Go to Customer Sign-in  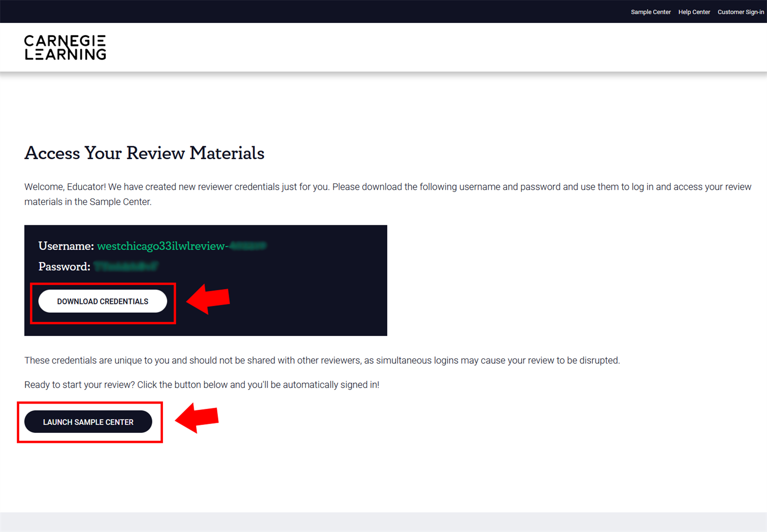tap(741, 12)
